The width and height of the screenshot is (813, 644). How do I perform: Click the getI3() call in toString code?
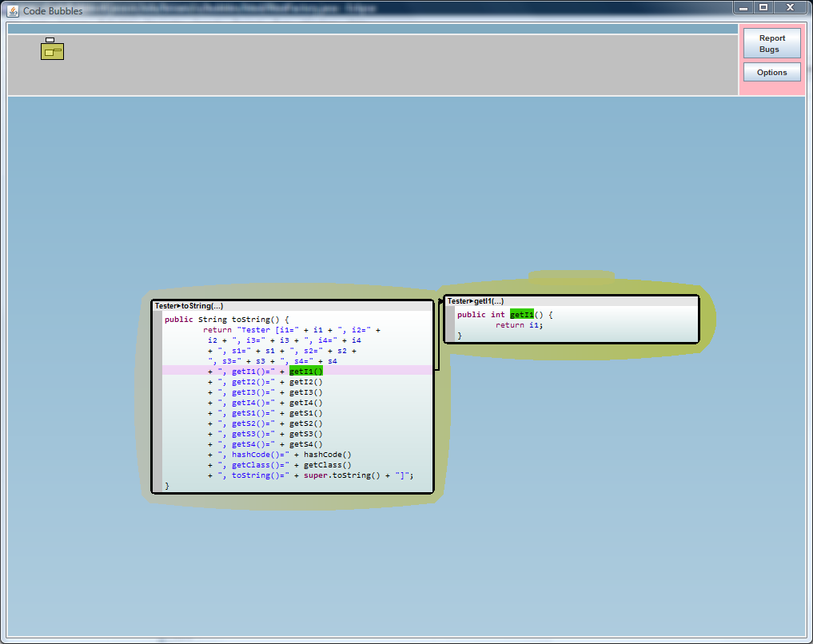[306, 392]
